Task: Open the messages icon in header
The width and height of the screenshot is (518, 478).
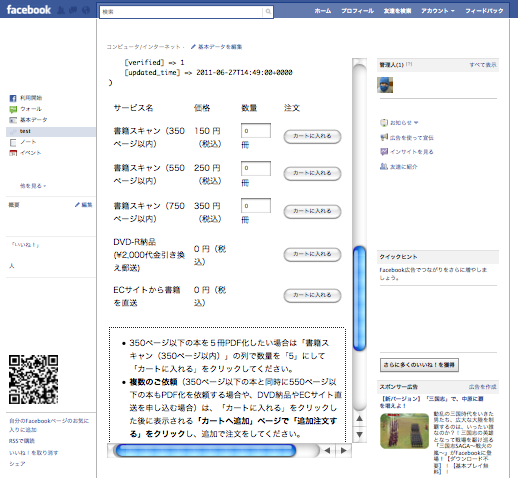Action: point(73,10)
